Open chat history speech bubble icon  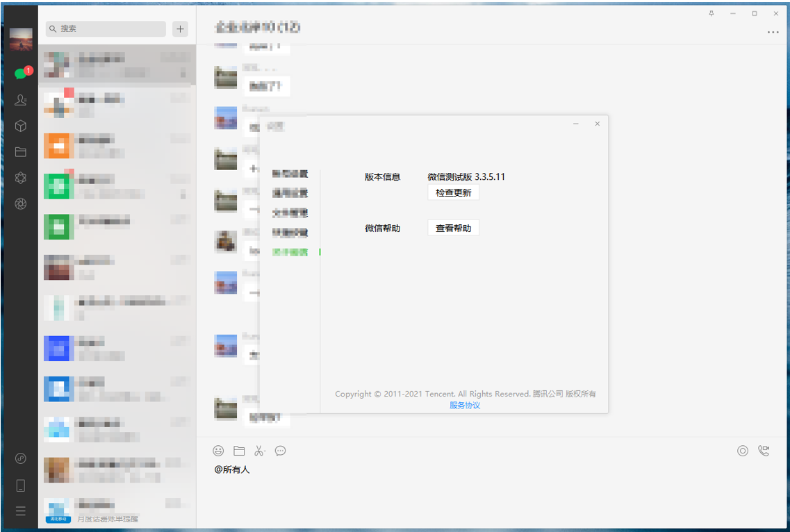[x=280, y=451]
